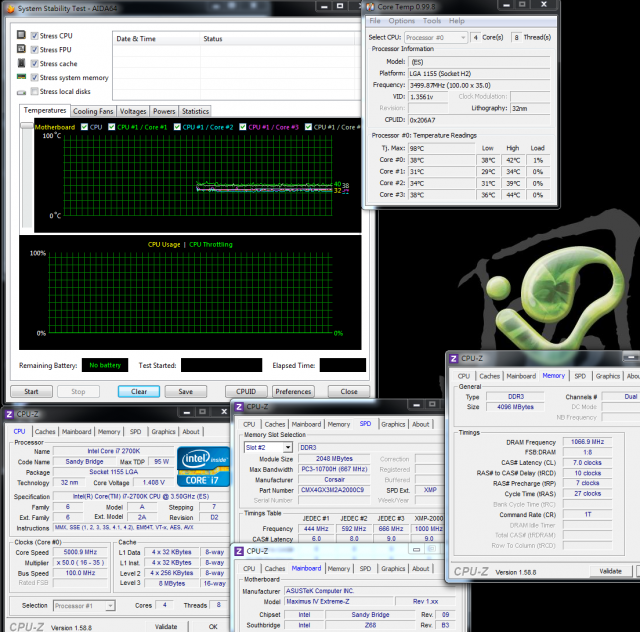Click the Start button in AIDA64
The image size is (640, 632).
pos(31,392)
